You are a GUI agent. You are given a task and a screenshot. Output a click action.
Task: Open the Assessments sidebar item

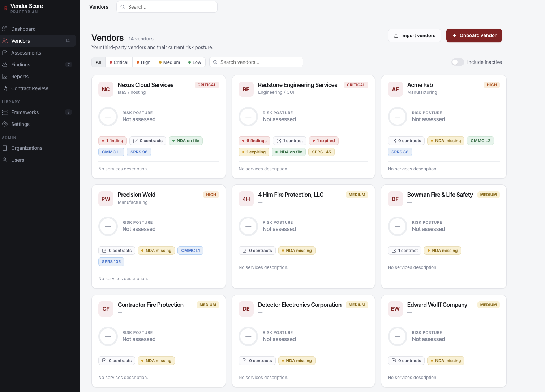click(38, 53)
